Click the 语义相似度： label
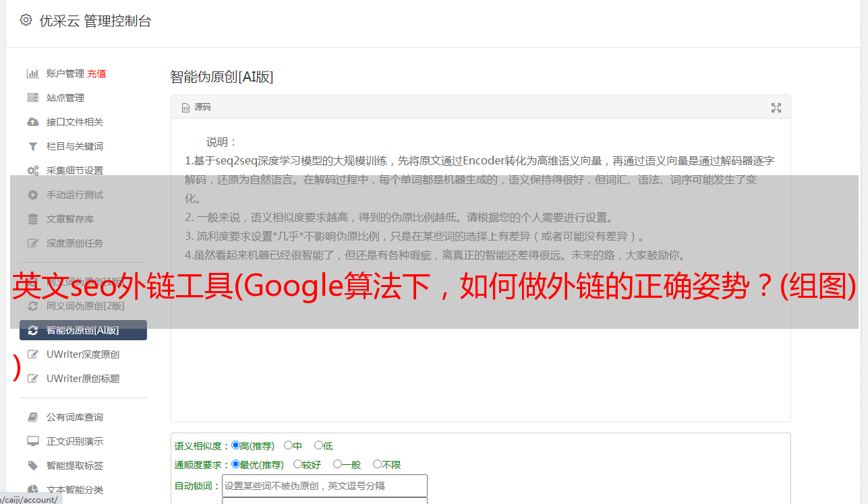The width and height of the screenshot is (868, 504). click(202, 446)
